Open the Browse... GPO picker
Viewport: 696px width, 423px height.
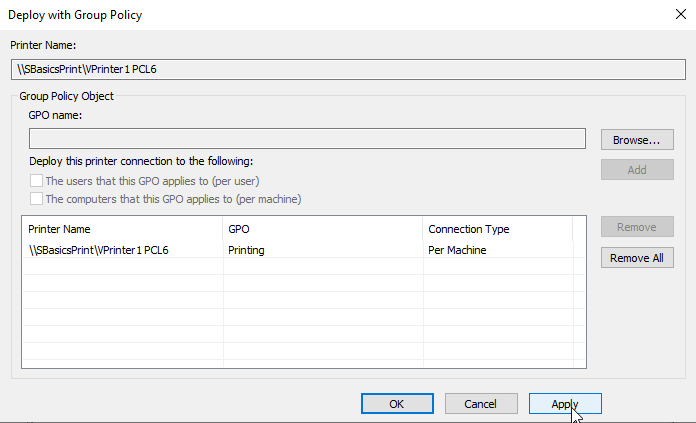pos(637,140)
